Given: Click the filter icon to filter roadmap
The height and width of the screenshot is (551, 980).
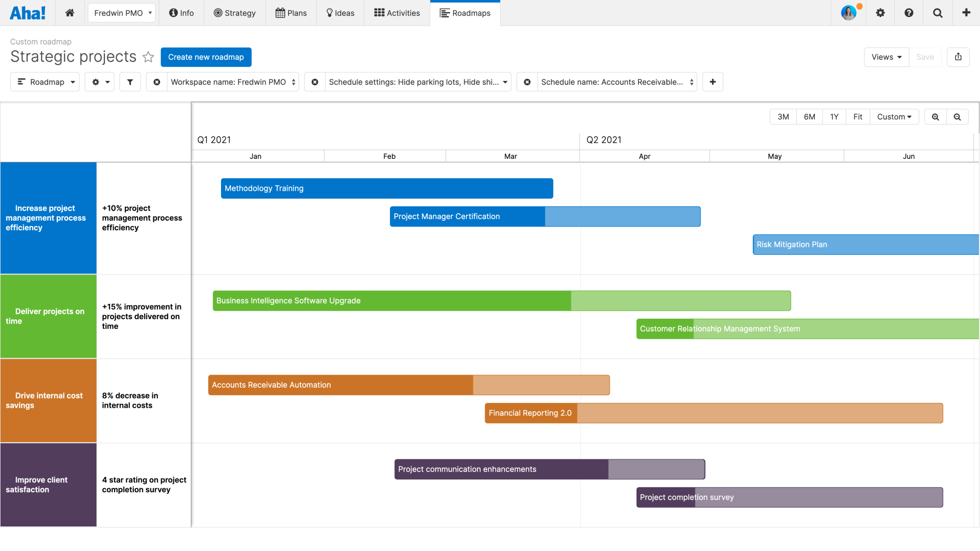Looking at the screenshot, I should (130, 82).
